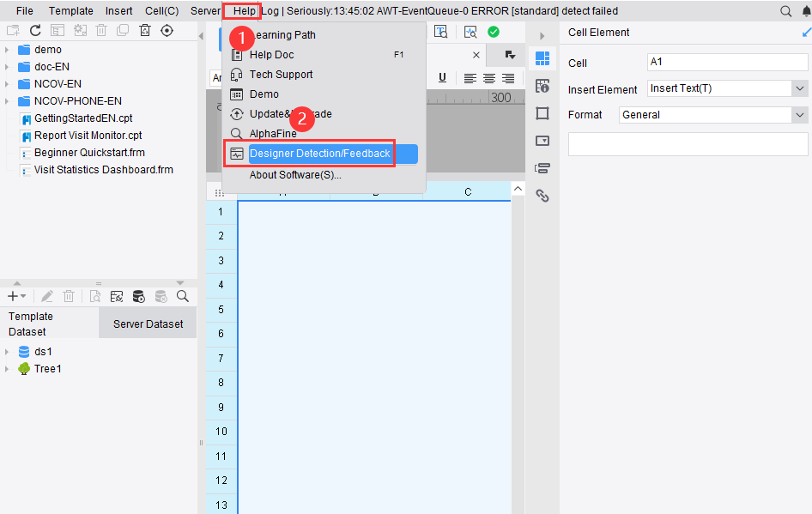
Task: Select row header 5 in the grid
Action: coord(221,310)
